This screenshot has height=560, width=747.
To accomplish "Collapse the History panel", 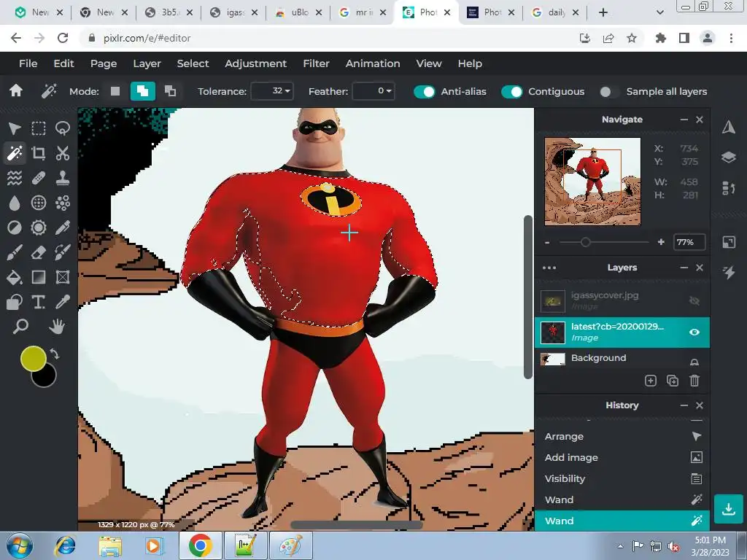I will 684,405.
